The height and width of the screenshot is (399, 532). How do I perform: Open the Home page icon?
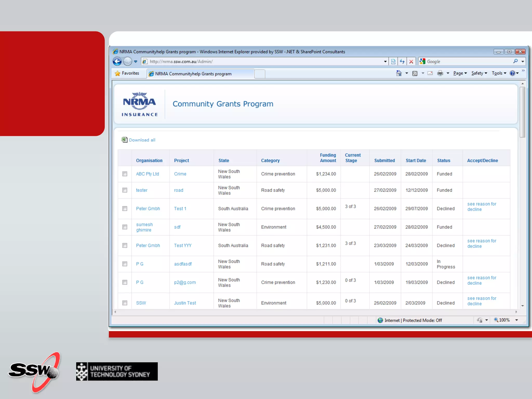pyautogui.click(x=399, y=73)
